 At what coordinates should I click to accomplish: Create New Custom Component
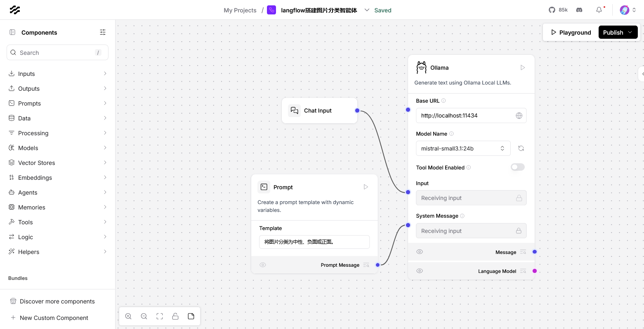(57, 318)
